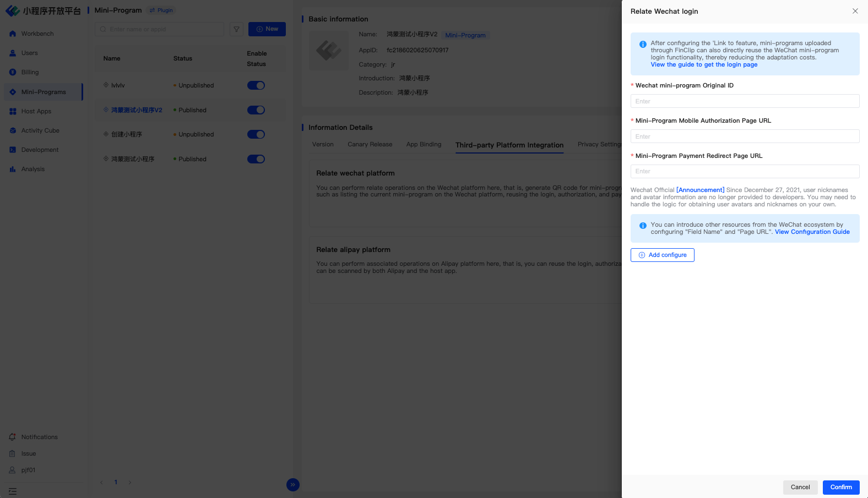This screenshot has width=868, height=498.
Task: Open the View Configuration Guide link
Action: pyautogui.click(x=812, y=232)
